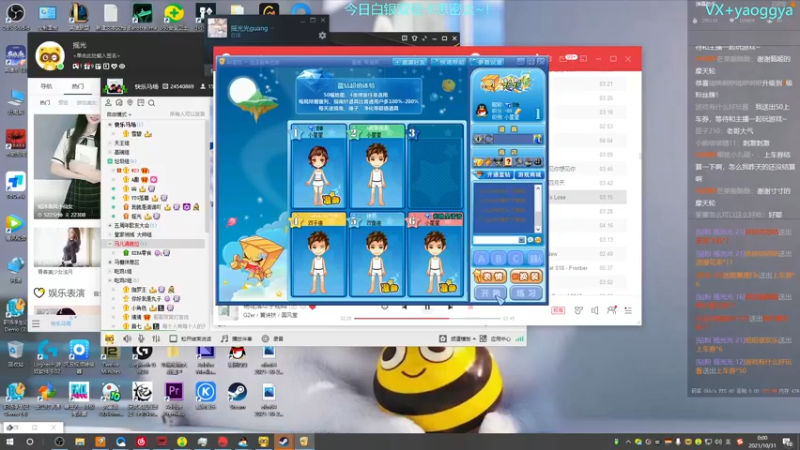Click the Steam icon in taskbar
Image resolution: width=800 pixels, height=450 pixels.
[284, 442]
